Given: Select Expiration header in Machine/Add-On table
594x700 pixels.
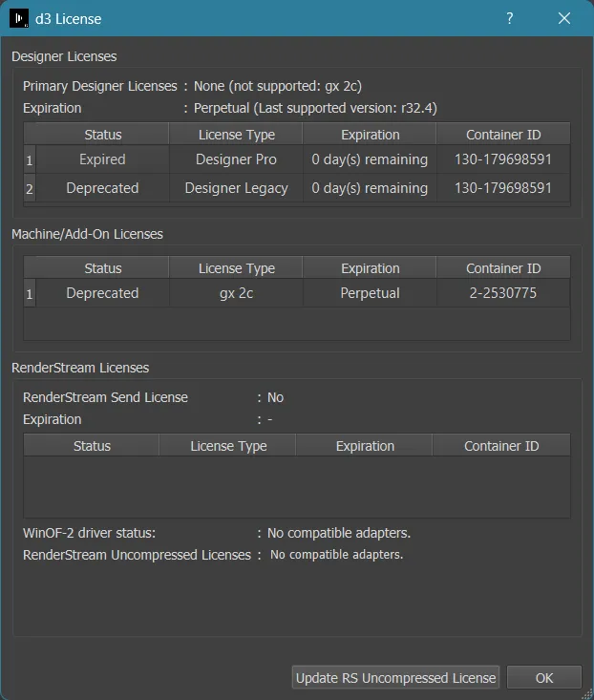Looking at the screenshot, I should [x=370, y=267].
